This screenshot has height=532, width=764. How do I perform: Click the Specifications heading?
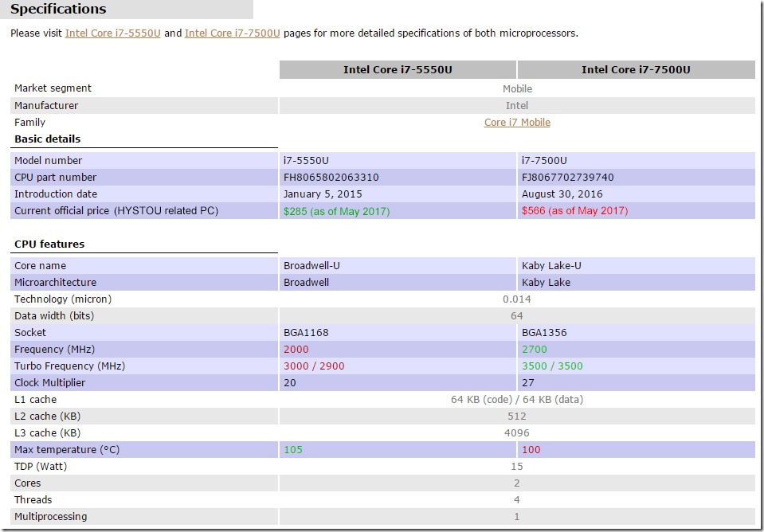[x=58, y=9]
